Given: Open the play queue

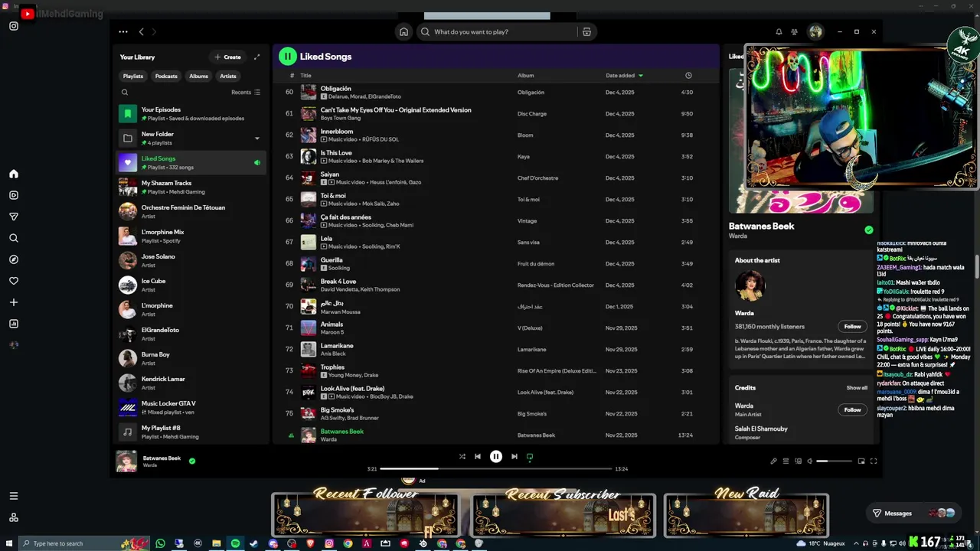Looking at the screenshot, I should [786, 461].
